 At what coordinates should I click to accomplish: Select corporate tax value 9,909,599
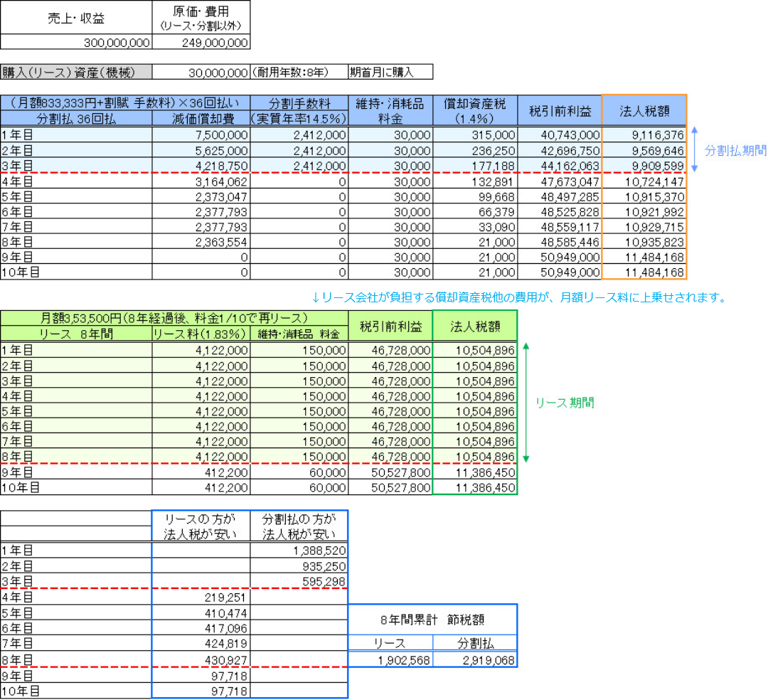click(x=644, y=166)
